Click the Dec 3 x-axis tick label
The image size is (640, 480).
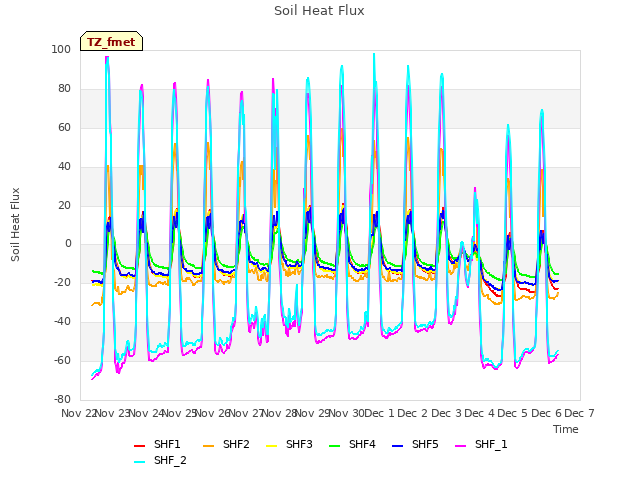pos(446,413)
